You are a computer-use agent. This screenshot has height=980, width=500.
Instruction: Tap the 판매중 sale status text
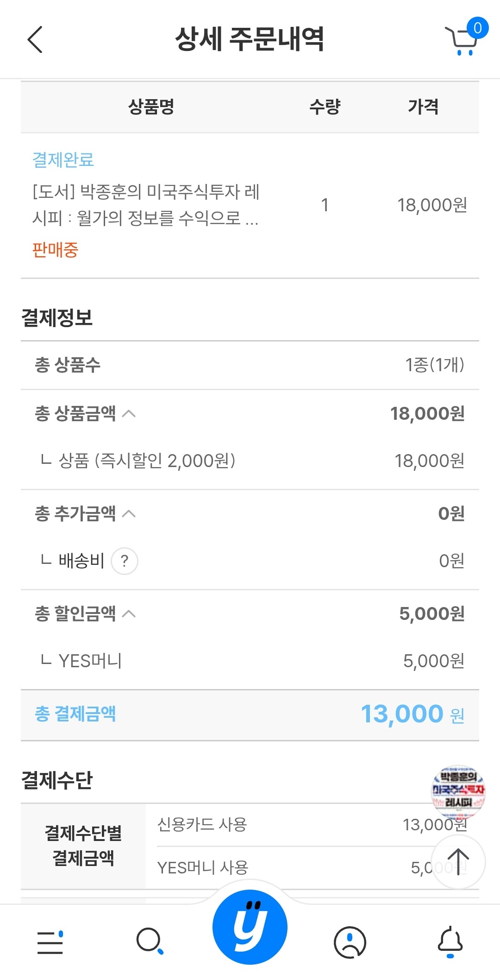click(x=55, y=250)
